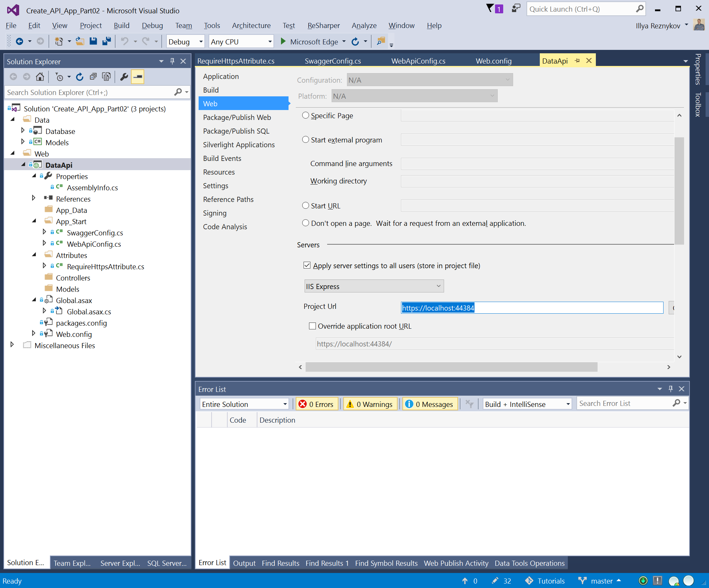Click the Save All toolbar icon

[x=107, y=41]
